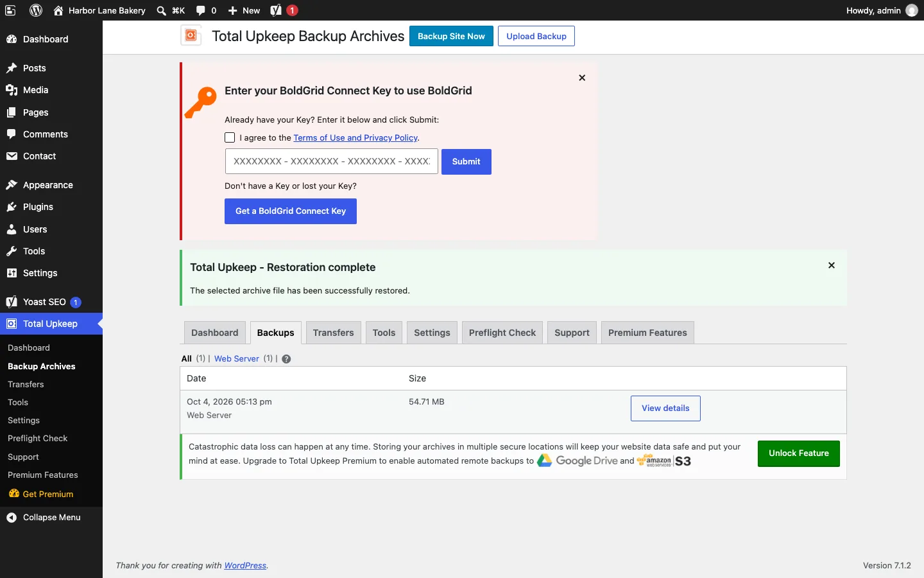The height and width of the screenshot is (578, 924).
Task: Click the Posts pushpin icon
Action: click(x=12, y=68)
